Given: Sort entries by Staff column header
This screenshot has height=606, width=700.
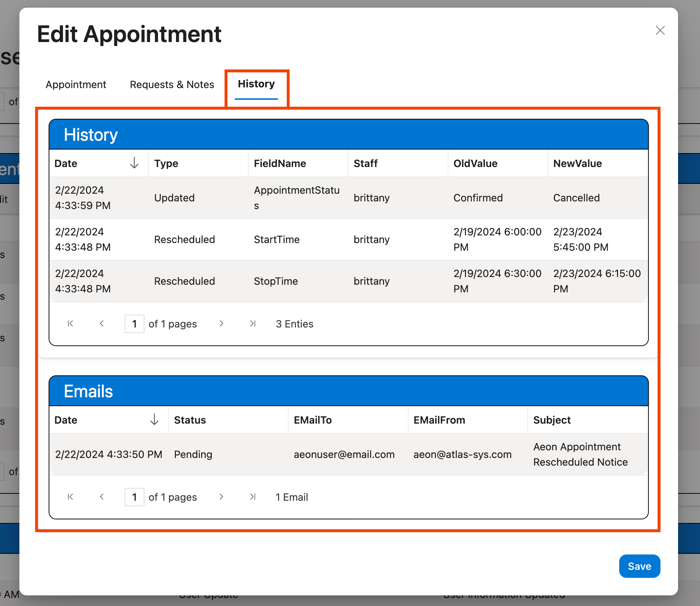Looking at the screenshot, I should (x=366, y=163).
